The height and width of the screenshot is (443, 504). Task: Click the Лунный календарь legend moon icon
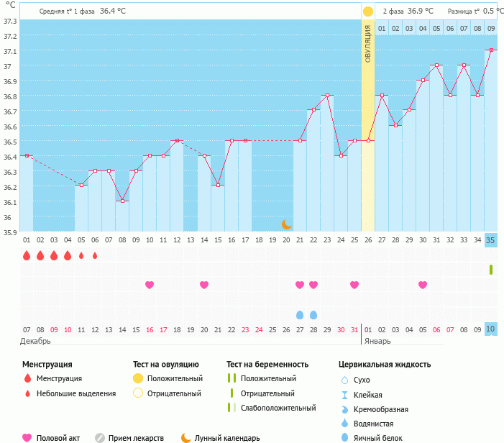tap(186, 437)
